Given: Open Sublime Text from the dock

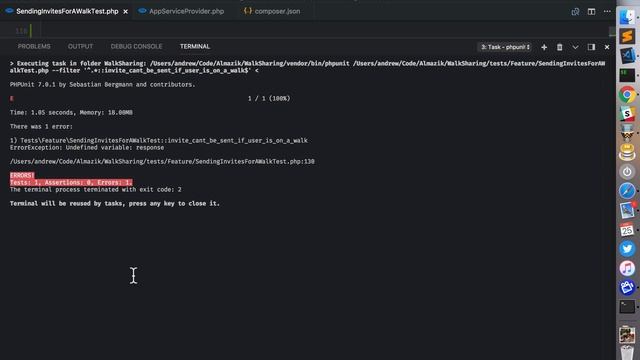Looking at the screenshot, I should pyautogui.click(x=627, y=36).
